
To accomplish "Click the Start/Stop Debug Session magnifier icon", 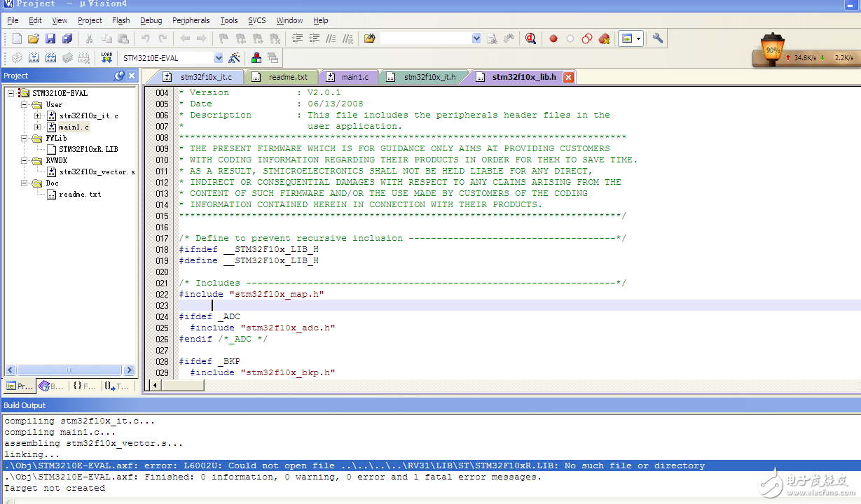I will coord(531,39).
